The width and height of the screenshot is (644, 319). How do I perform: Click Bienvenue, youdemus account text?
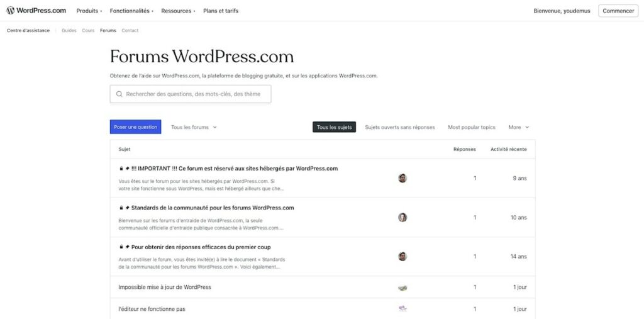pos(562,11)
